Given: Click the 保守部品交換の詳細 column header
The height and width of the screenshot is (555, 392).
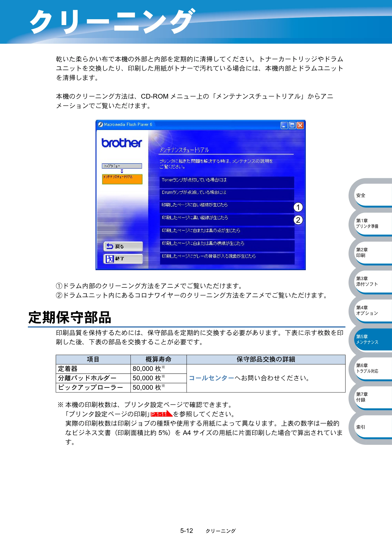Looking at the screenshot, I should [266, 359].
